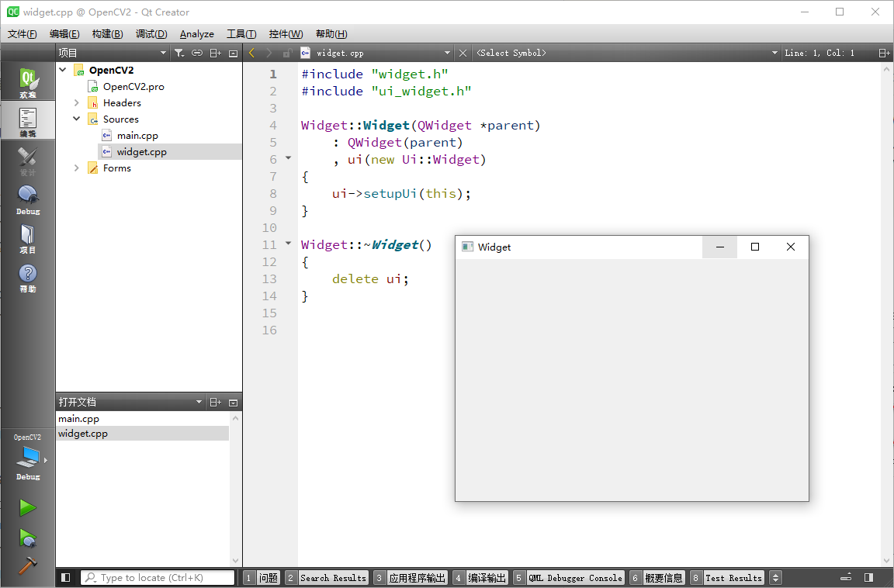
Task: Show the 编译输出 pane
Action: click(480, 578)
